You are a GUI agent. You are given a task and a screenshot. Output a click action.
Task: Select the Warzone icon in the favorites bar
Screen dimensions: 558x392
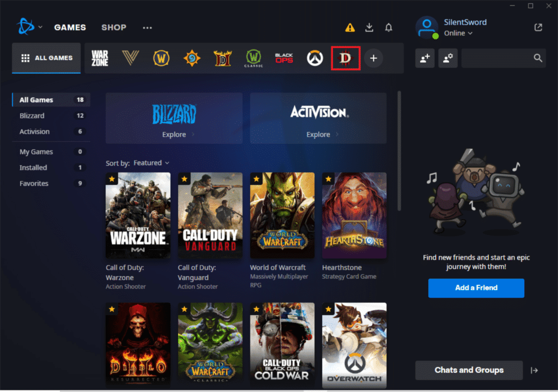99,58
